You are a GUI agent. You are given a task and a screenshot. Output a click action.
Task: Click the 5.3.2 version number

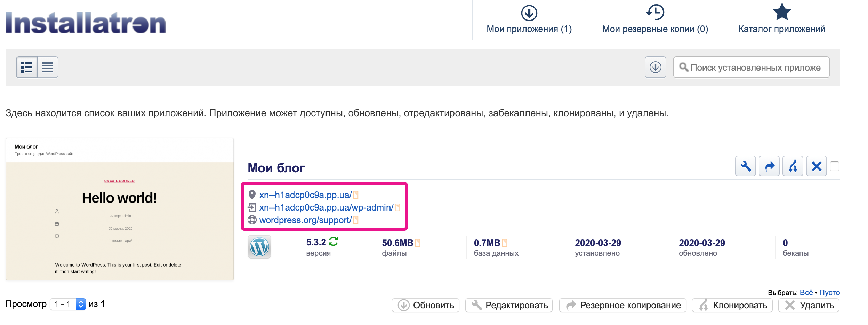pos(316,242)
